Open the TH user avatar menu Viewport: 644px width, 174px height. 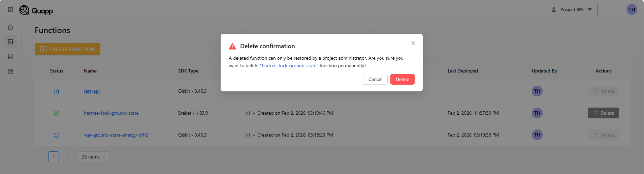pos(632,9)
